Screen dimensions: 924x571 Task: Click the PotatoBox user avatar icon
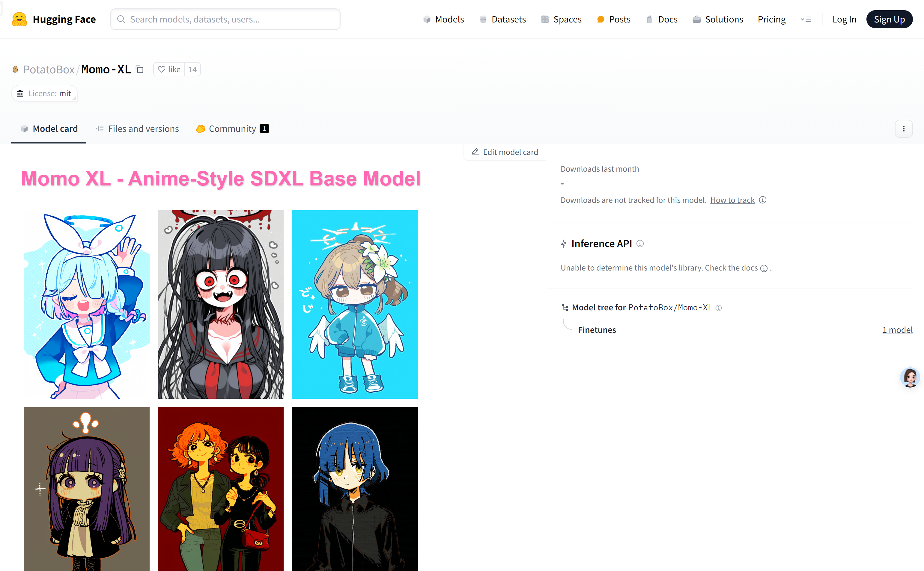(x=16, y=70)
